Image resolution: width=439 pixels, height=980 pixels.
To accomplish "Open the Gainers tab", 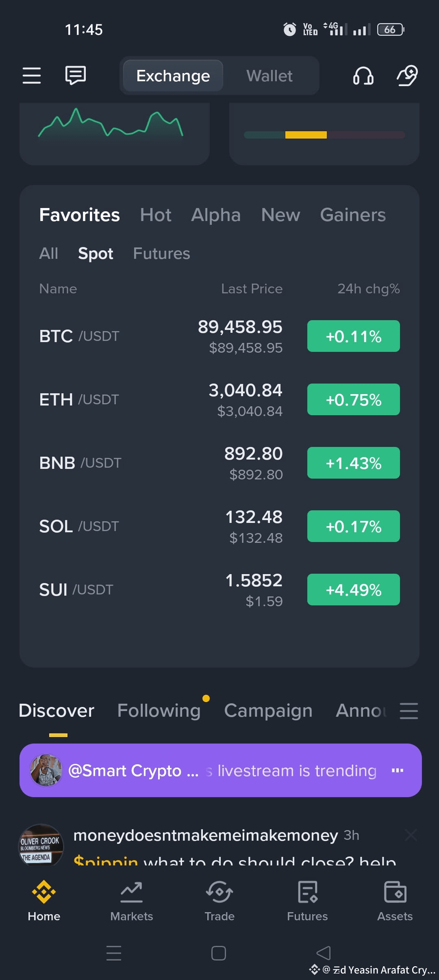I will 353,215.
